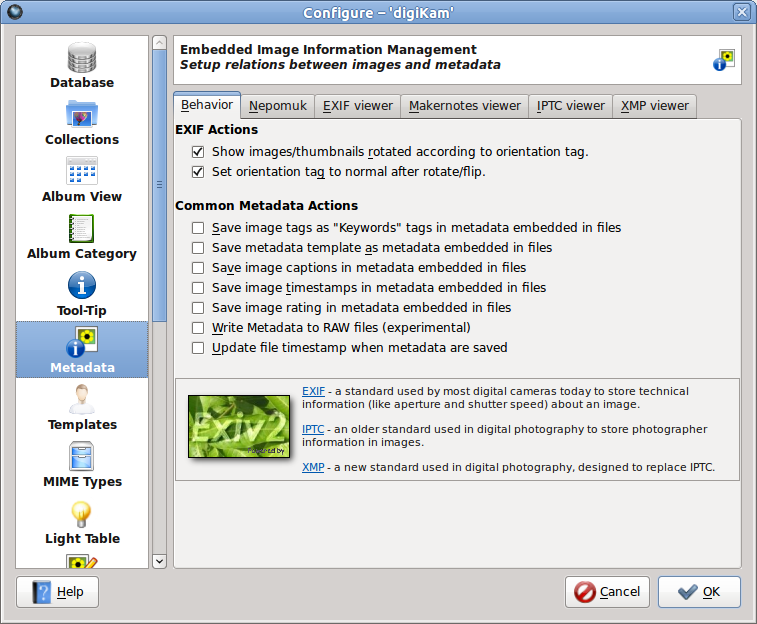Click the digiKam title bar app icon

(x=15, y=12)
